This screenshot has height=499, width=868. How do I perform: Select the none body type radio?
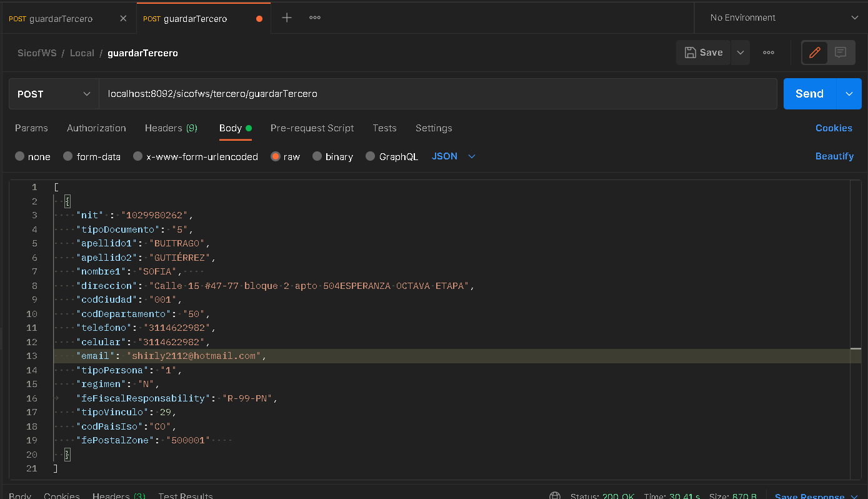click(20, 156)
